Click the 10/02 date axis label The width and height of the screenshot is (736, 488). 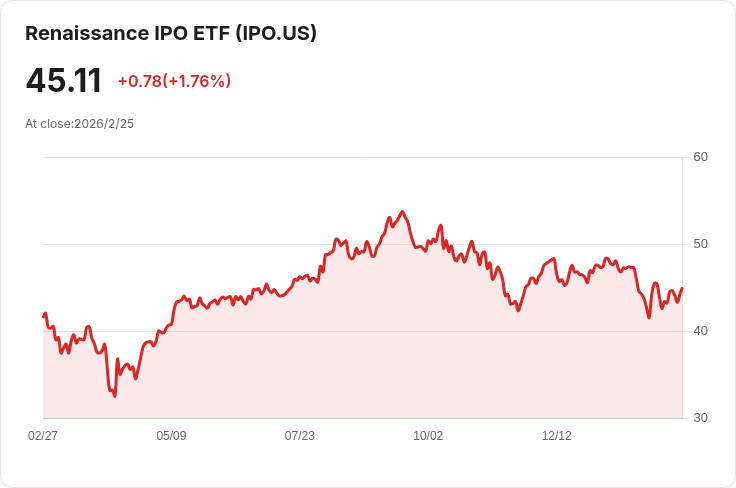(x=428, y=436)
